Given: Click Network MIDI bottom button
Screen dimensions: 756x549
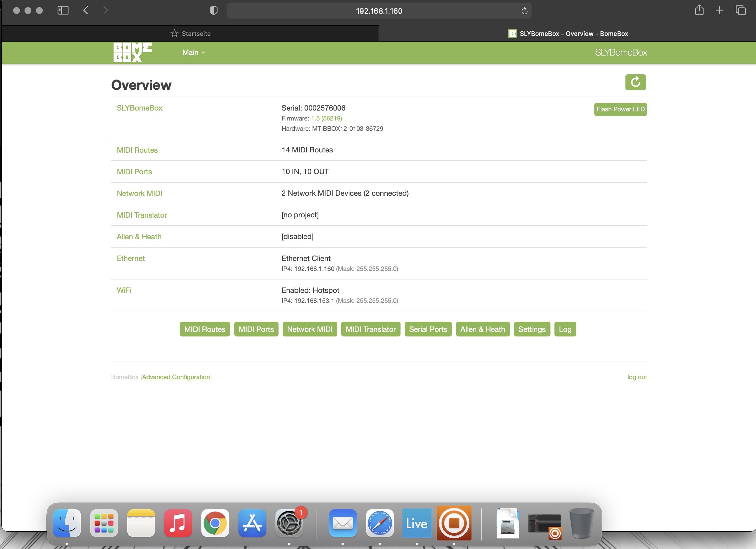Looking at the screenshot, I should point(310,329).
